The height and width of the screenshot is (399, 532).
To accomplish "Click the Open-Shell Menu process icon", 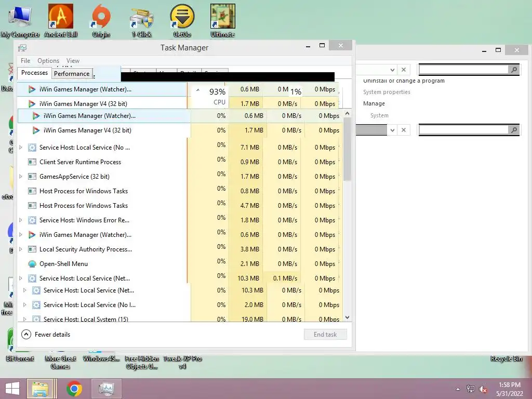I will pos(32,263).
